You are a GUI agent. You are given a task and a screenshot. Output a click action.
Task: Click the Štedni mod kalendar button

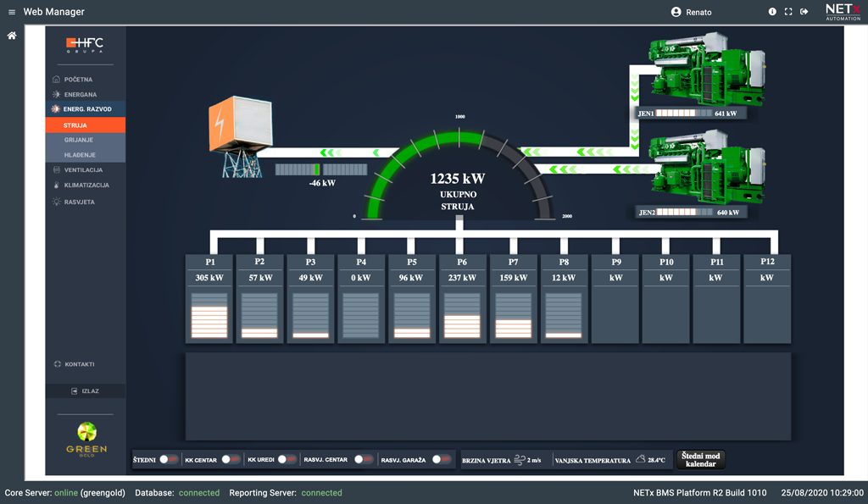pyautogui.click(x=700, y=460)
